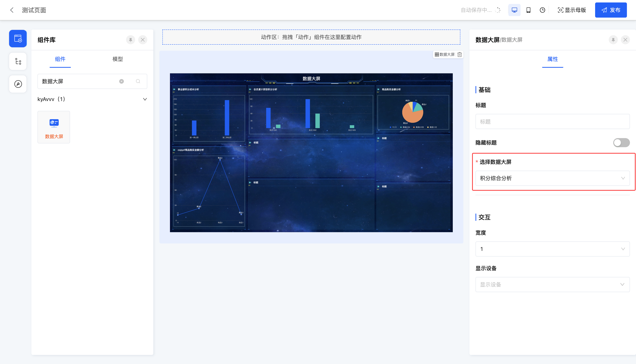Switch to the 模型 tab

[118, 59]
